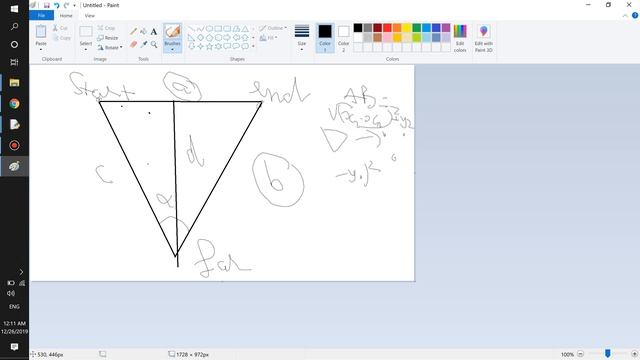Click the Resize button
The image size is (640, 360).
[108, 38]
